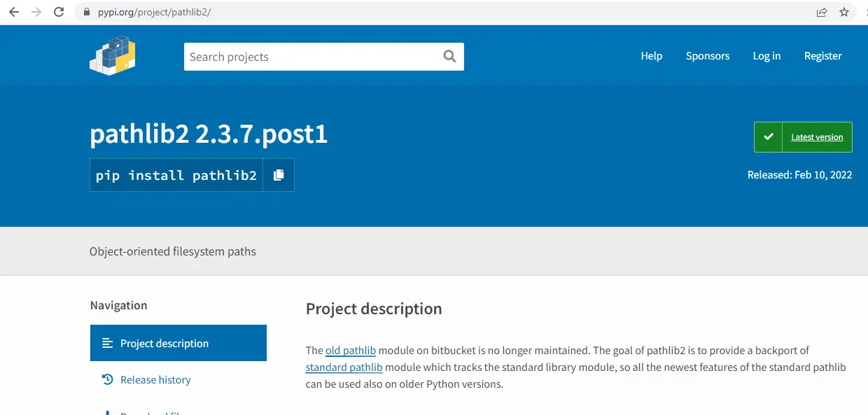Click the browser back arrow
868x415 pixels.
click(x=14, y=12)
